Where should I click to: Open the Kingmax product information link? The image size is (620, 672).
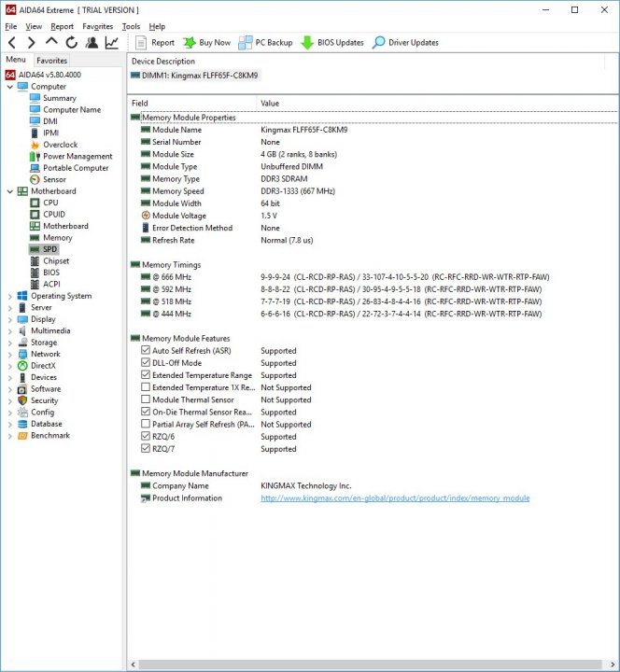click(395, 498)
